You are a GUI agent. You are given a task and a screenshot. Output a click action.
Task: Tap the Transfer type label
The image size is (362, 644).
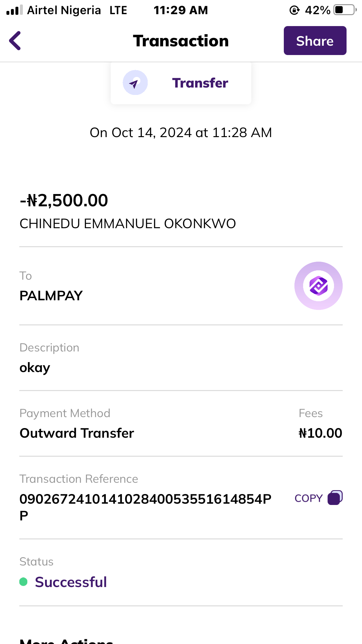200,83
